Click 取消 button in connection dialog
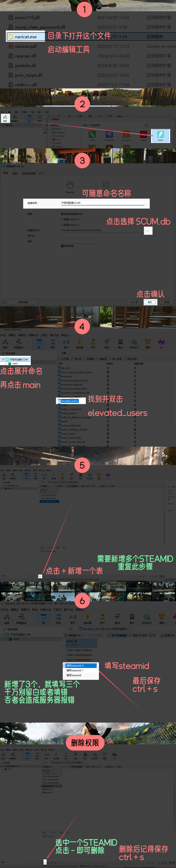The height and width of the screenshot is (868, 176). (x=167, y=302)
